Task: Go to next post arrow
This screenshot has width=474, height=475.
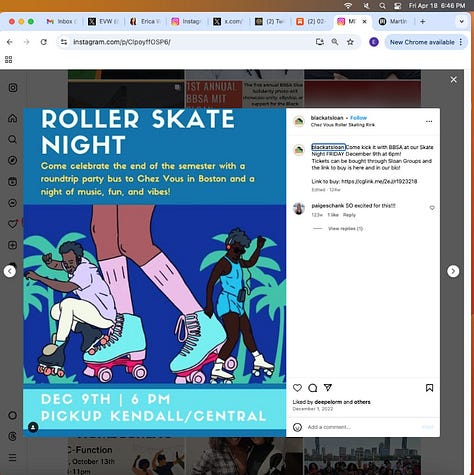Action: click(x=453, y=271)
